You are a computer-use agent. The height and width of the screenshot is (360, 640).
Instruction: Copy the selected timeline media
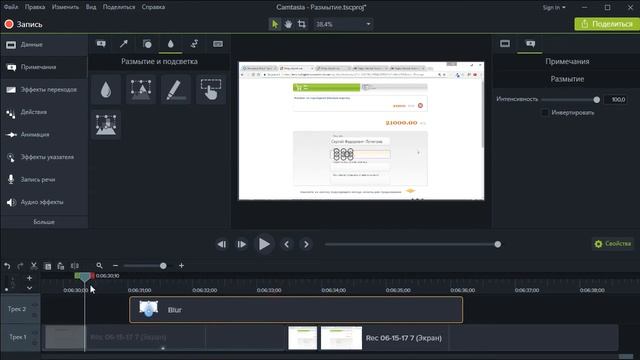[47, 266]
